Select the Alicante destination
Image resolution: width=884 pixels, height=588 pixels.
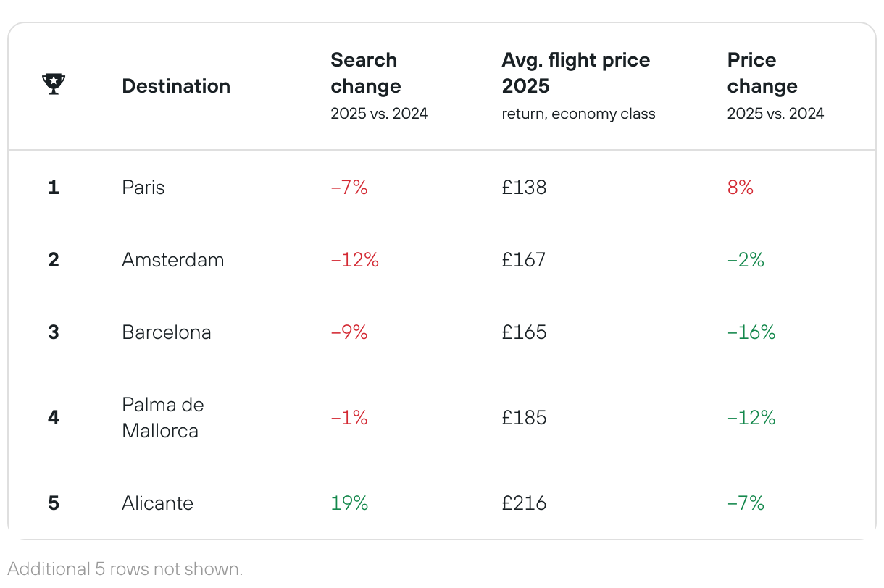158,503
